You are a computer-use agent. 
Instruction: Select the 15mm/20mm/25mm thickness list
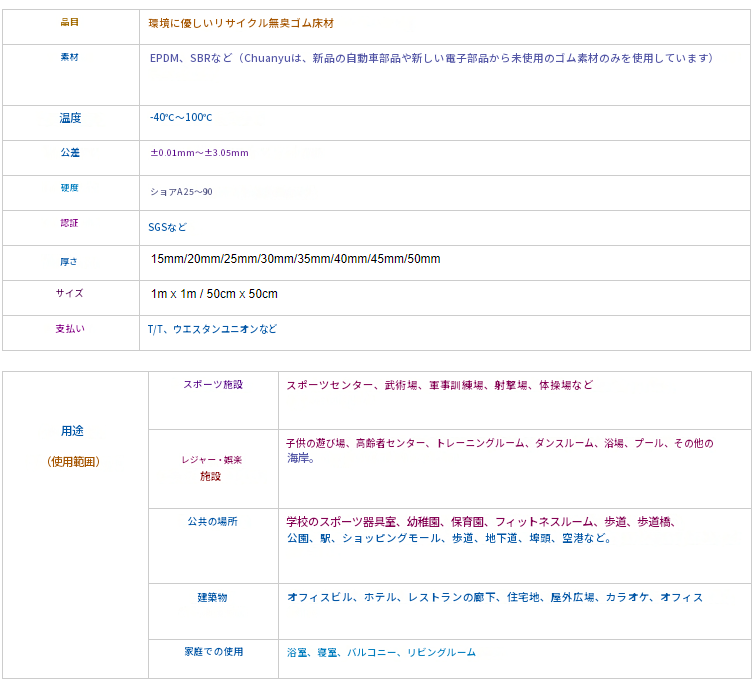click(296, 259)
